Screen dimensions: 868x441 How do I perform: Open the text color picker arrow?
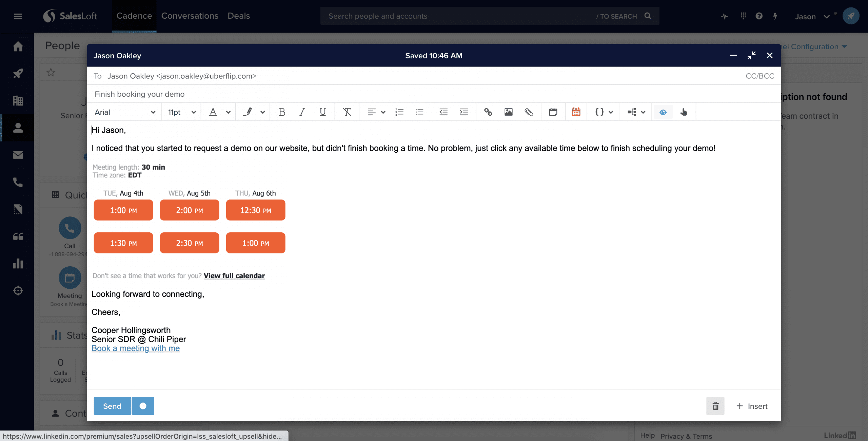tap(228, 112)
